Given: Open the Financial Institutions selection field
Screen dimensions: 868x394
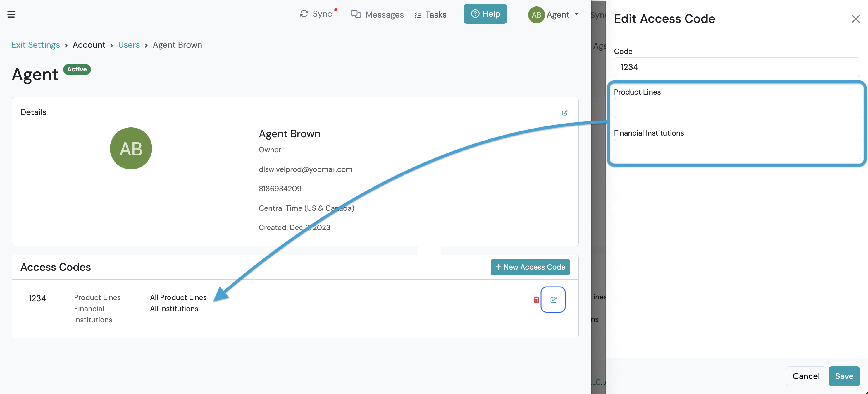Looking at the screenshot, I should [737, 149].
